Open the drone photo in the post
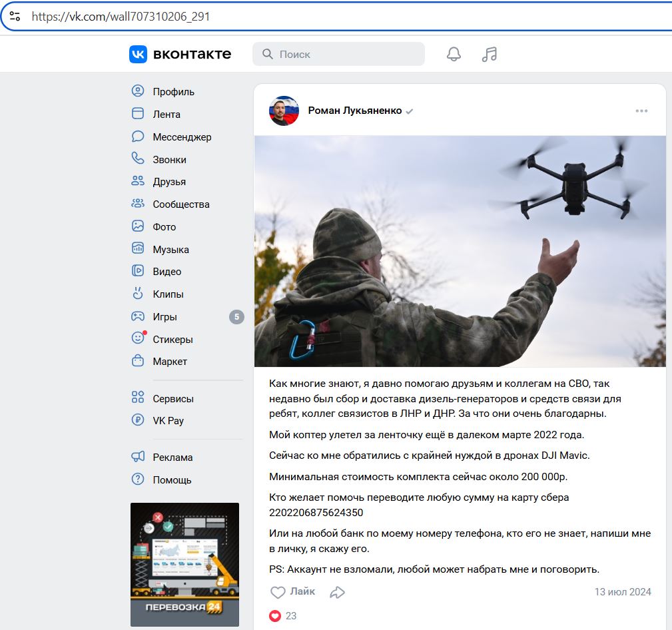 [x=460, y=251]
